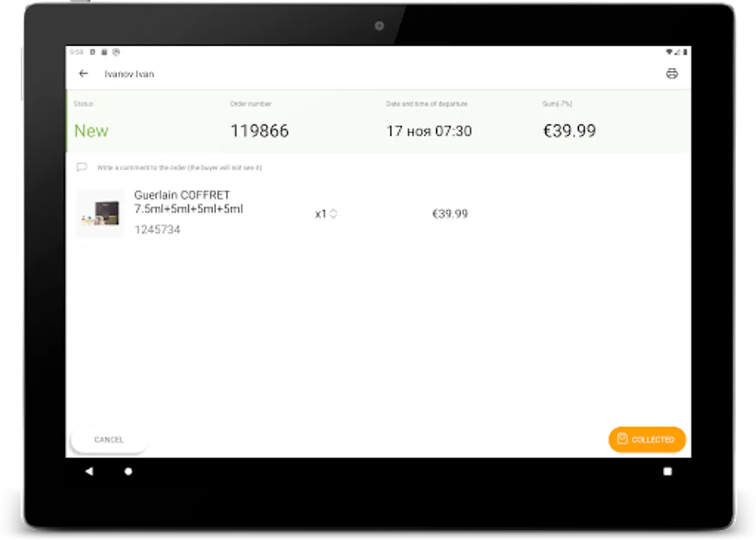
Task: Click the shopping bag icon on Collected
Action: point(623,439)
